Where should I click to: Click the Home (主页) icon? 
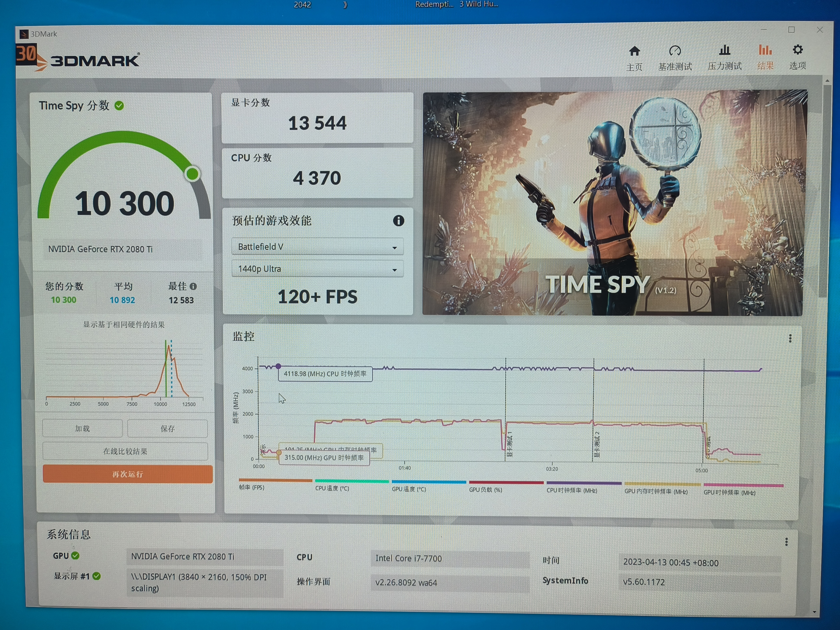coord(634,51)
